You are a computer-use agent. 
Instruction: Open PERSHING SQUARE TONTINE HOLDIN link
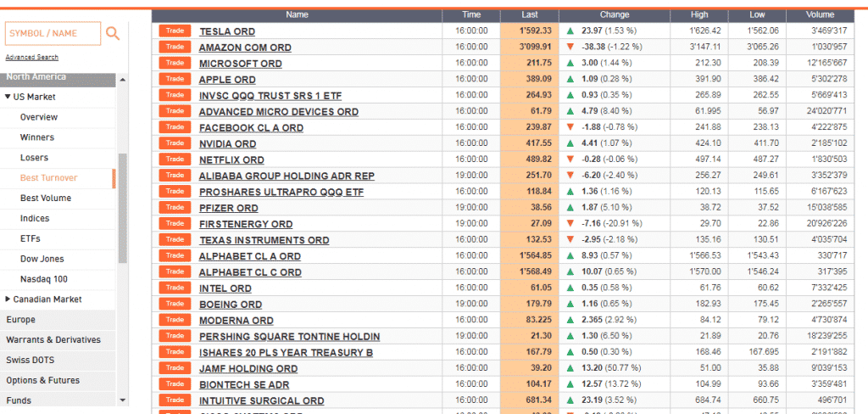[290, 337]
